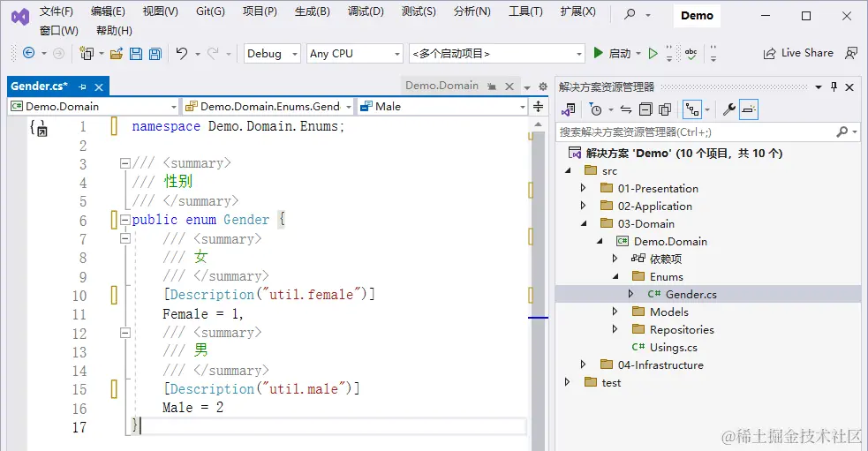Image resolution: width=868 pixels, height=451 pixels.
Task: Click the Open File folder icon
Action: [x=117, y=54]
